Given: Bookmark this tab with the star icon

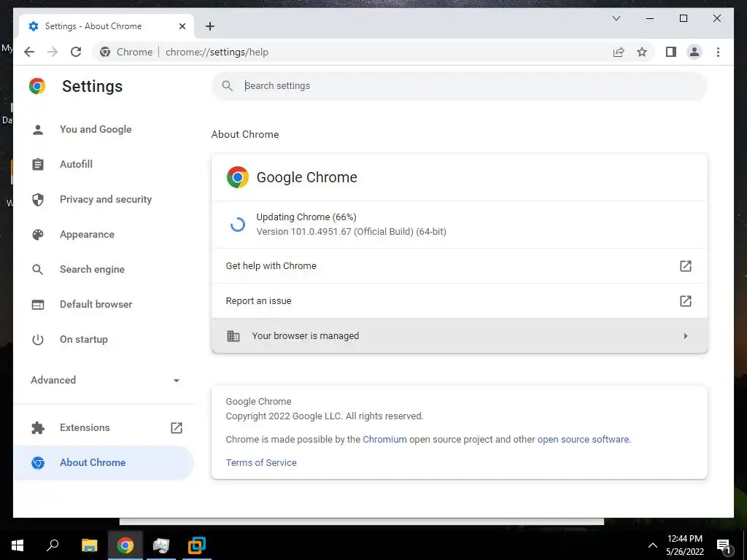Looking at the screenshot, I should (642, 52).
